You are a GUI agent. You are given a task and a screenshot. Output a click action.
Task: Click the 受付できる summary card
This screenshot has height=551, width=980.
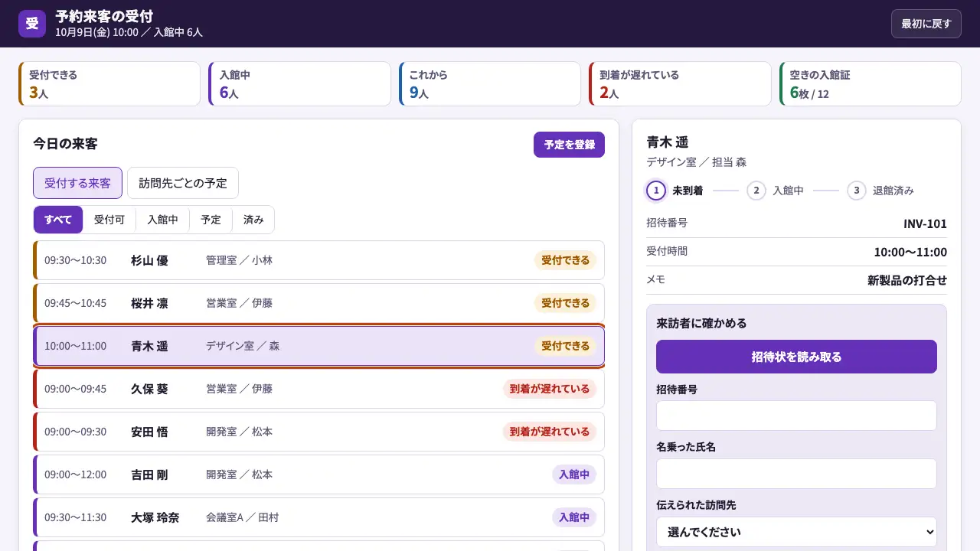pos(109,84)
